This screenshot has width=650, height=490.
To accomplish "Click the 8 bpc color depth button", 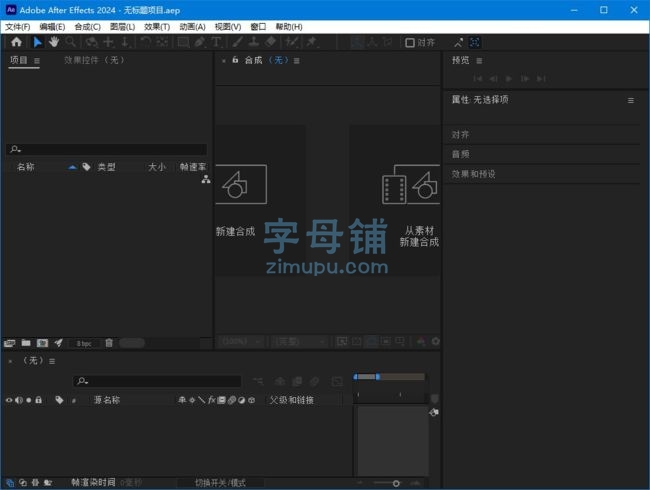I will click(84, 344).
